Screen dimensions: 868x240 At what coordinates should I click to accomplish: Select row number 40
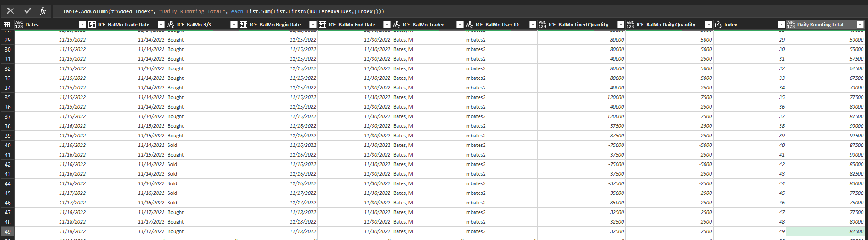(8, 145)
